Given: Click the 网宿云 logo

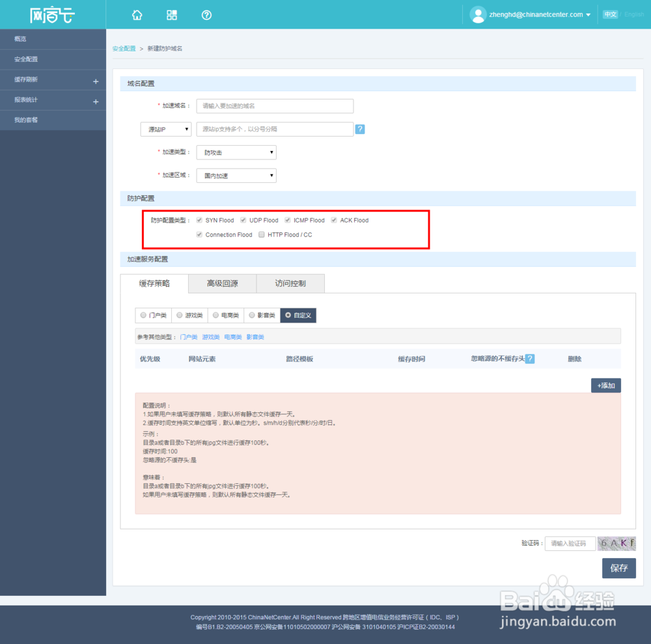Looking at the screenshot, I should pyautogui.click(x=52, y=15).
